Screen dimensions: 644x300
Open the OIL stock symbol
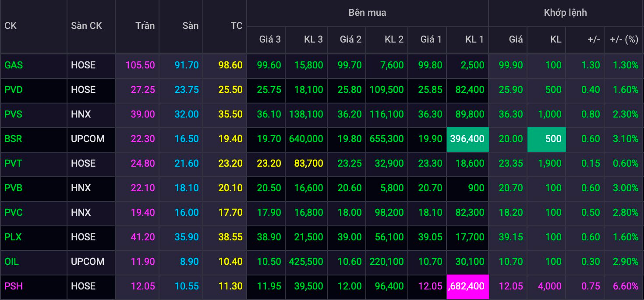[x=11, y=261]
